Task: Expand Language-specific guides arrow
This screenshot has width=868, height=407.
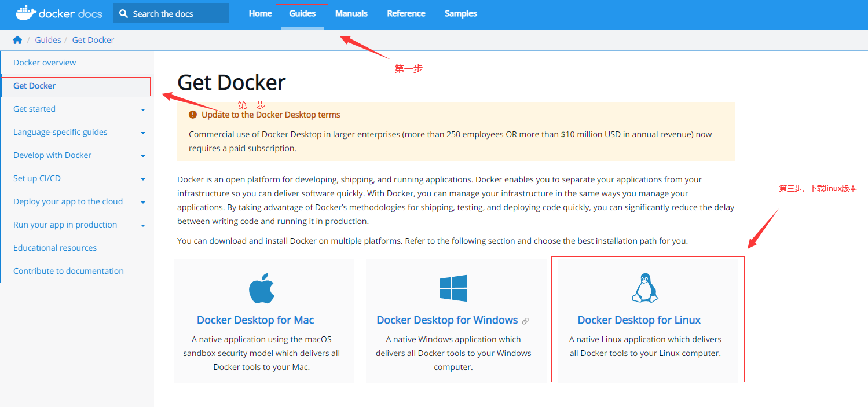Action: [143, 133]
